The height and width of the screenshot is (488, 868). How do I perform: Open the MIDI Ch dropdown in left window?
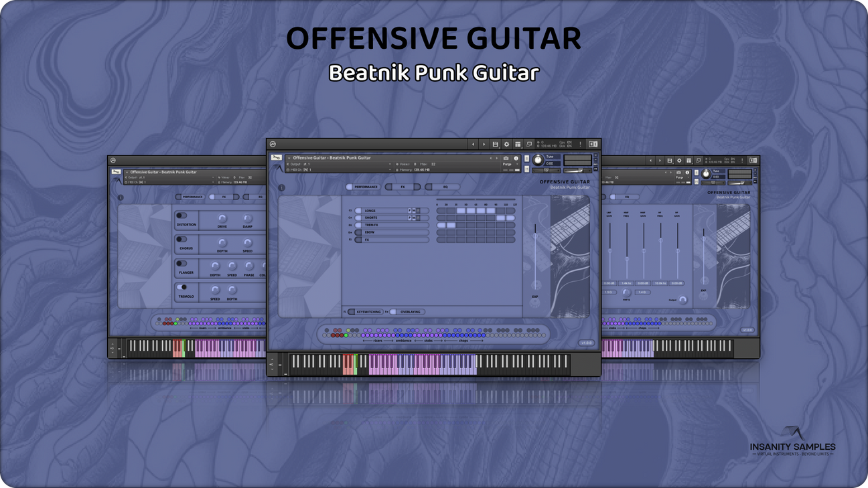[170, 182]
